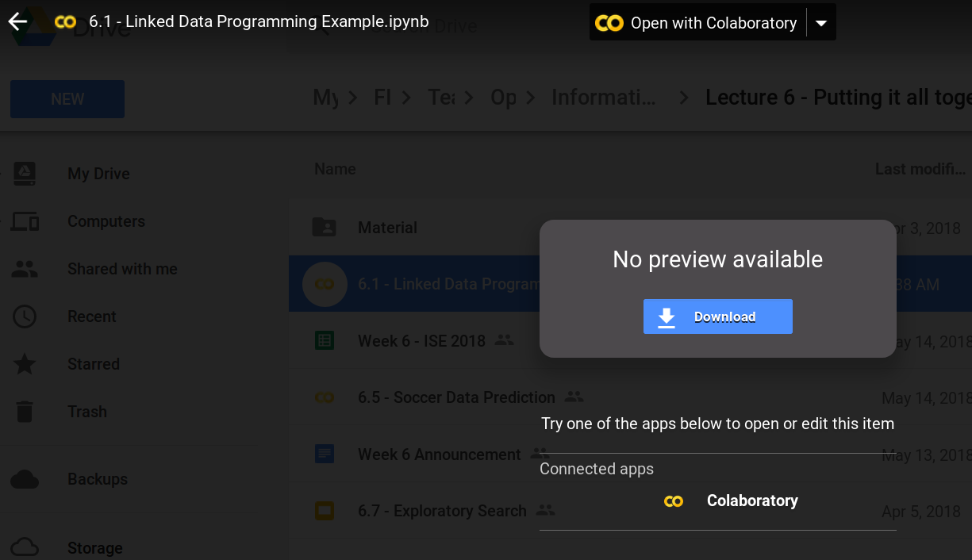The height and width of the screenshot is (560, 972).
Task: Open Computers in the sidebar
Action: coord(106,221)
